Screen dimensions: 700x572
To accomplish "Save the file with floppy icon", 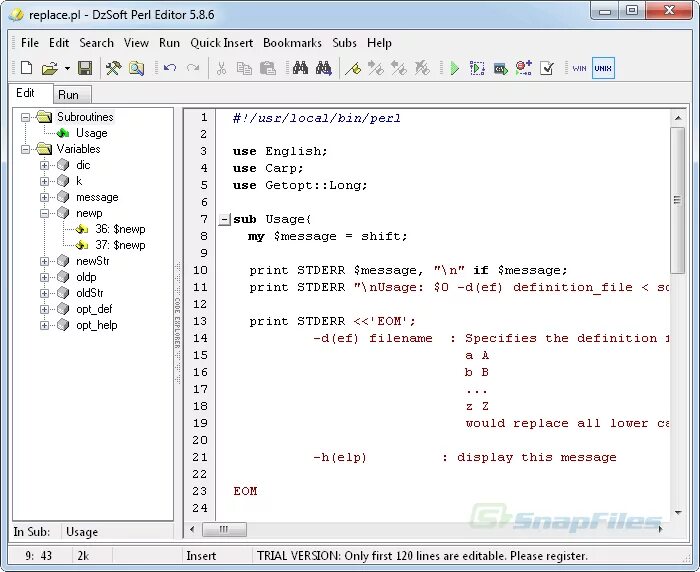I will tap(85, 68).
